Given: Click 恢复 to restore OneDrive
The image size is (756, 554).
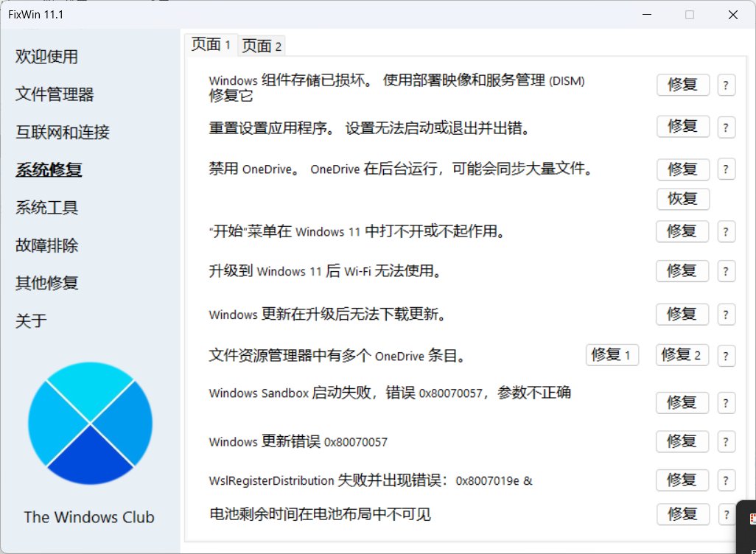Looking at the screenshot, I should click(682, 199).
